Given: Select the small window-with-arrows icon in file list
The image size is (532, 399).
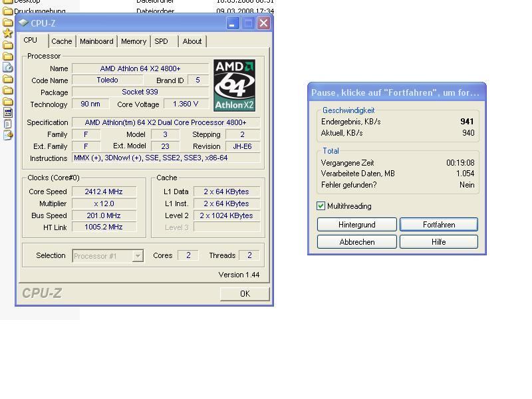Looking at the screenshot, I should pyautogui.click(x=8, y=112).
